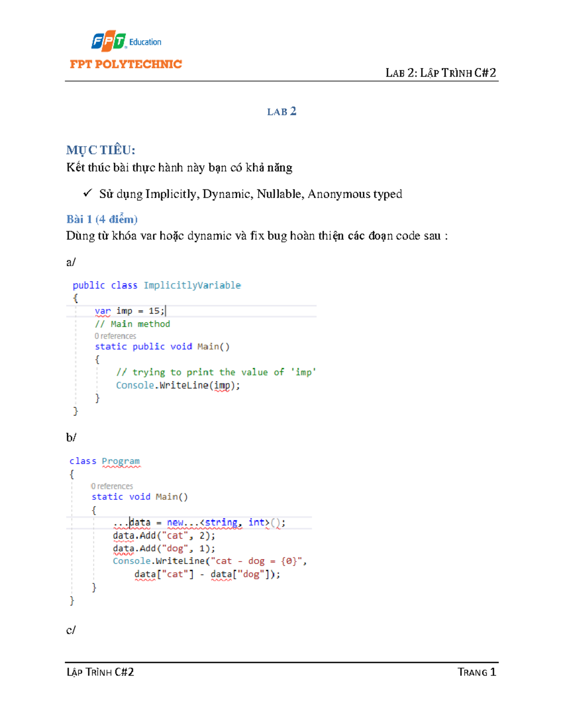Click the TRANG 1 footer label
This screenshot has height=728, width=563.
point(477,672)
